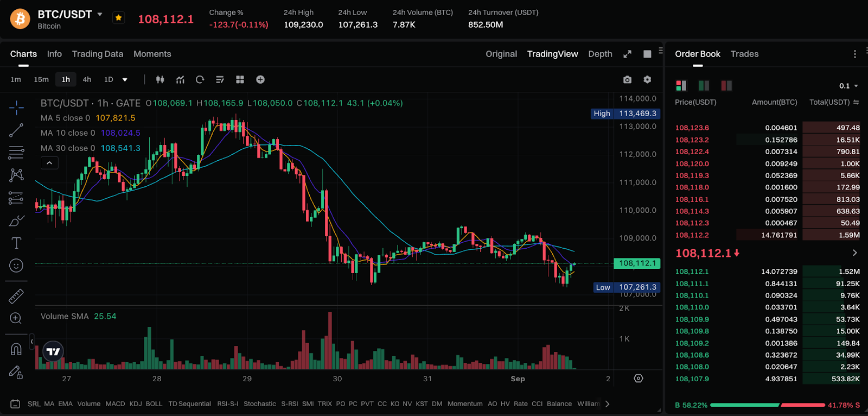The image size is (868, 416).
Task: Open the Trading Data tab
Action: [98, 54]
